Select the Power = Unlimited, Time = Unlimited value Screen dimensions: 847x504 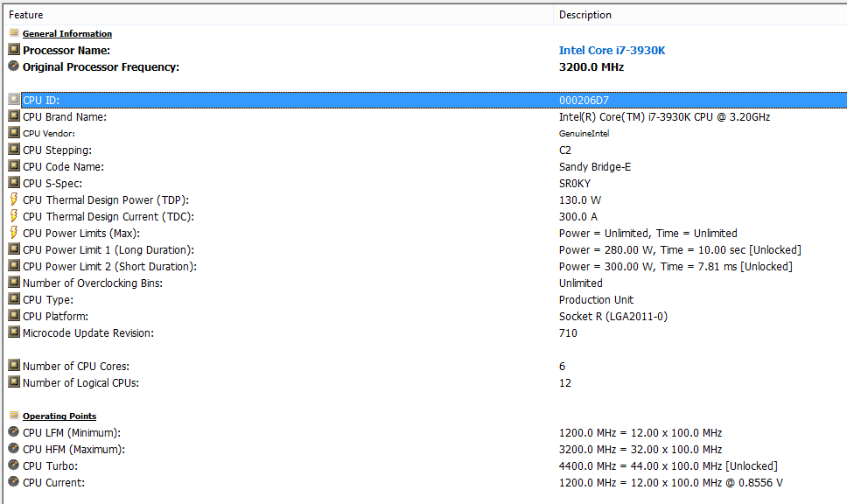pos(648,234)
